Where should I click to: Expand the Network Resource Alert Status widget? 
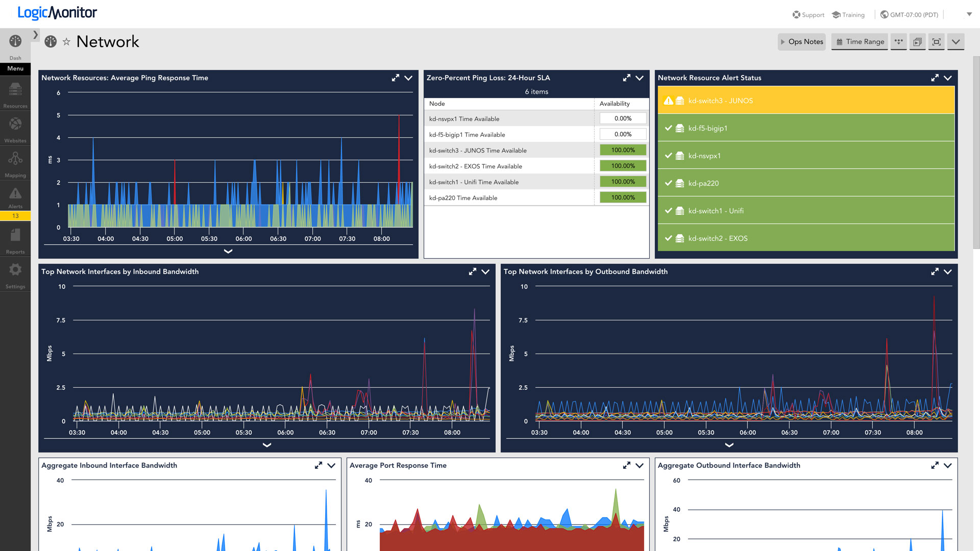[935, 78]
